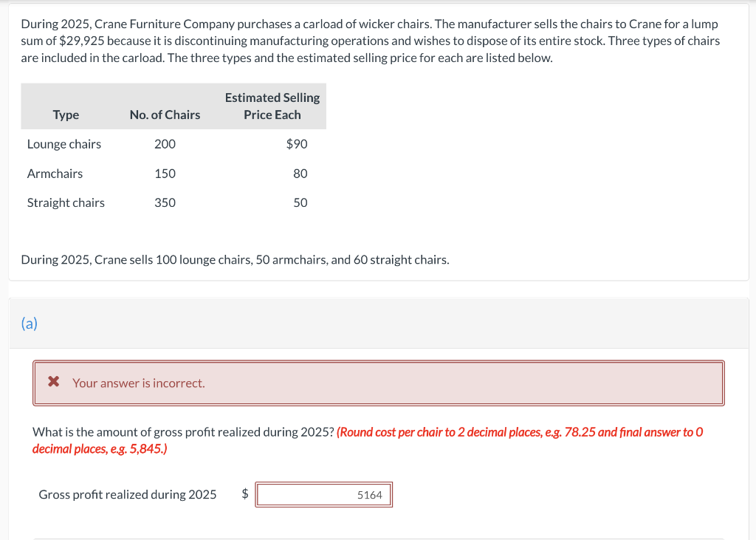Click the (a) section label

point(28,324)
